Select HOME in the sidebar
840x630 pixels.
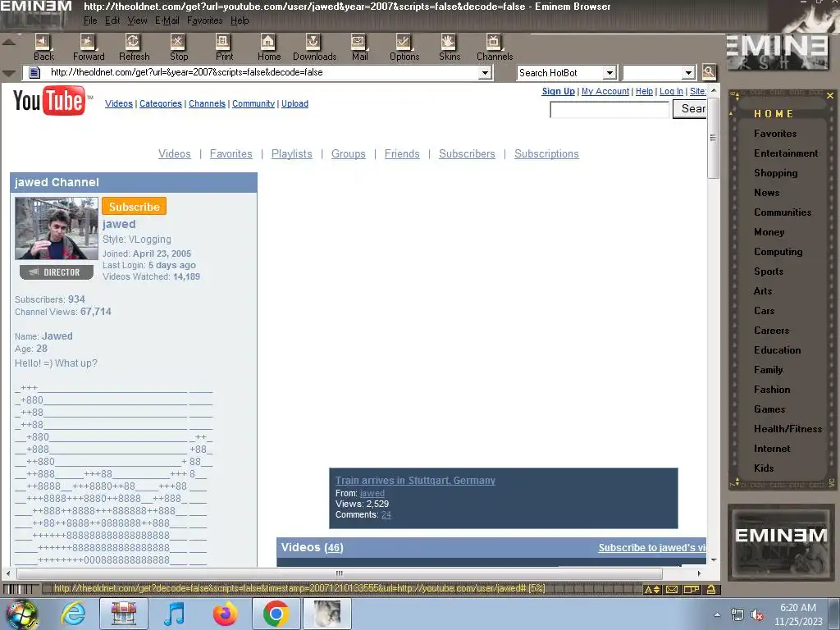point(774,113)
